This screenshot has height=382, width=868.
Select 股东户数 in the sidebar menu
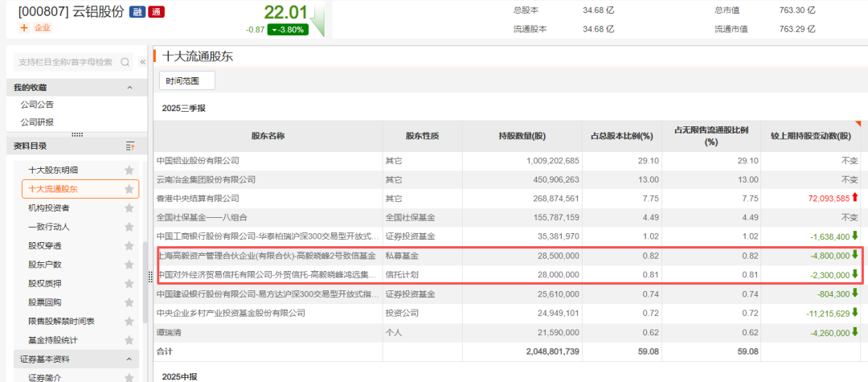(x=45, y=265)
